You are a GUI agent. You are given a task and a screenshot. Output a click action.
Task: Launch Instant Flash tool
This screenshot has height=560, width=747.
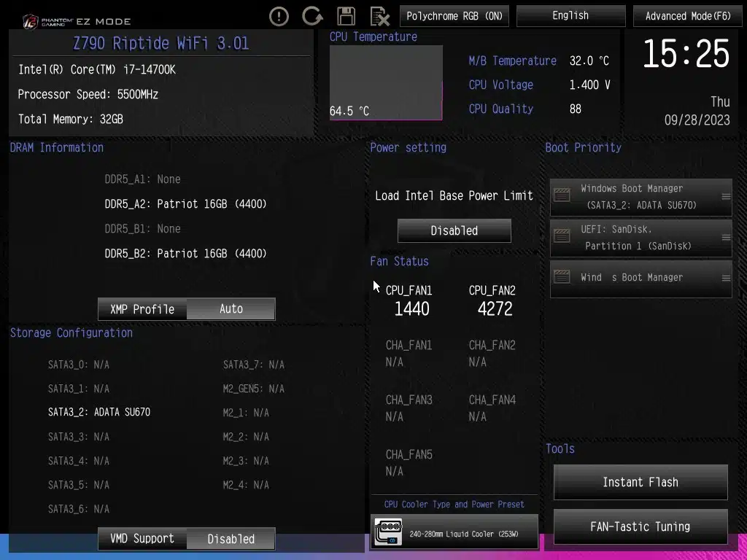pos(640,482)
